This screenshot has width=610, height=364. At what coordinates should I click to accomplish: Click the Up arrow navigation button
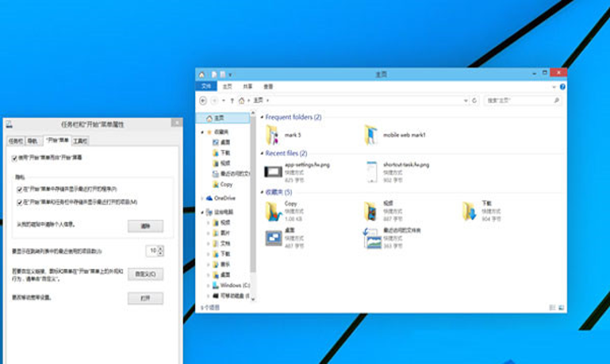pyautogui.click(x=231, y=101)
